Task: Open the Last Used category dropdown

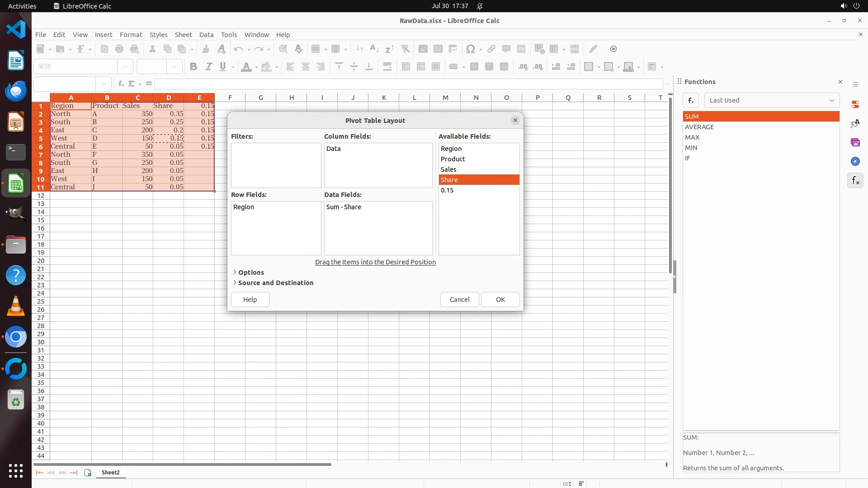Action: 772,100
